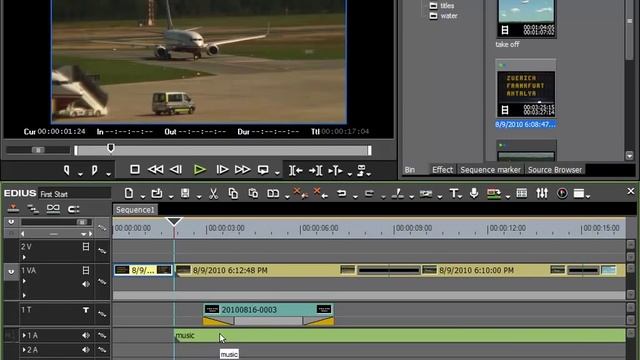Mute audio on the 1 VA track
Viewport: 640px width, 360px height.
pyautogui.click(x=86, y=284)
